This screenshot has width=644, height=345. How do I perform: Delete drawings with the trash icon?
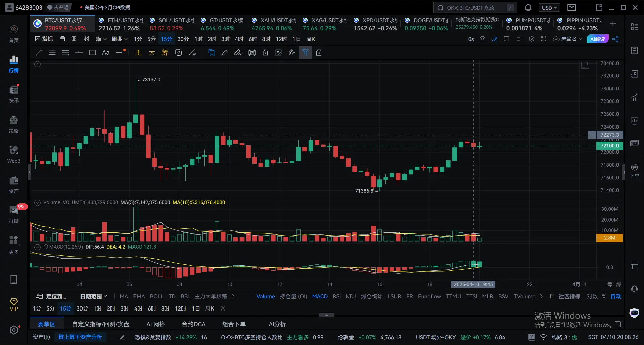pyautogui.click(x=319, y=53)
